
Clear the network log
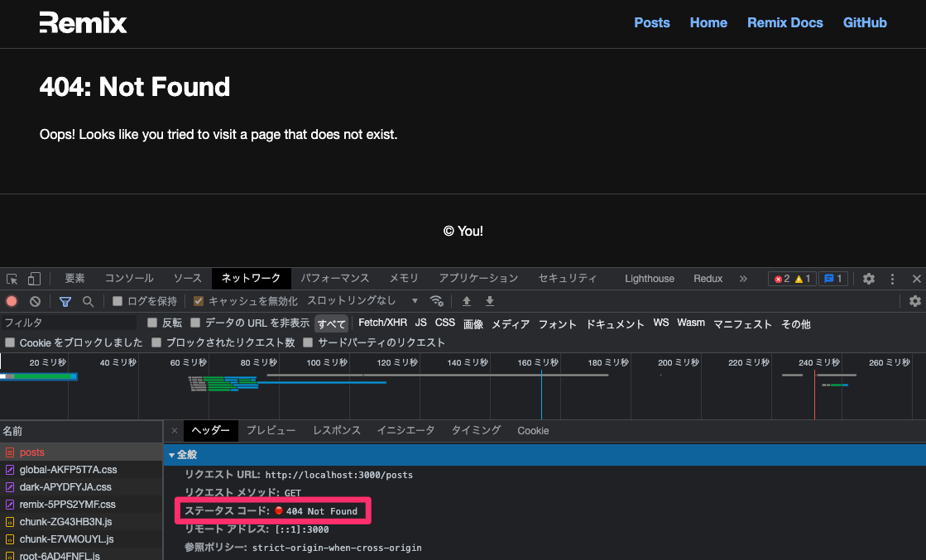[36, 301]
